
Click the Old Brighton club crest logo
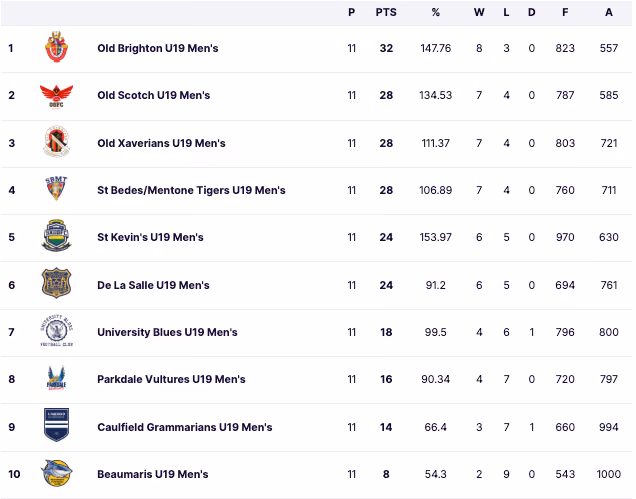point(56,47)
